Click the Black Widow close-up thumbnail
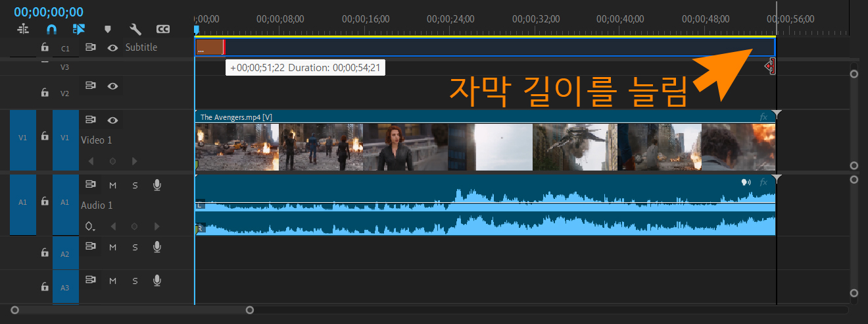This screenshot has width=868, height=324. [404, 147]
